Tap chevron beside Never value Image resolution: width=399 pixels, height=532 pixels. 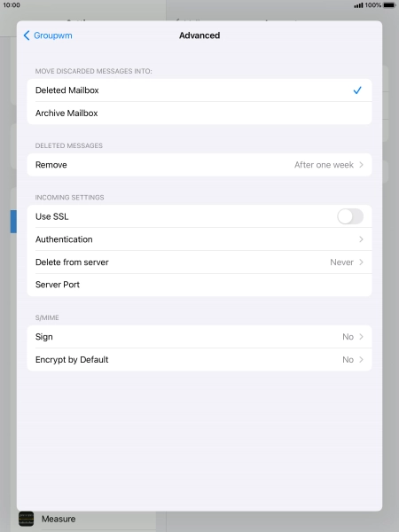click(361, 262)
